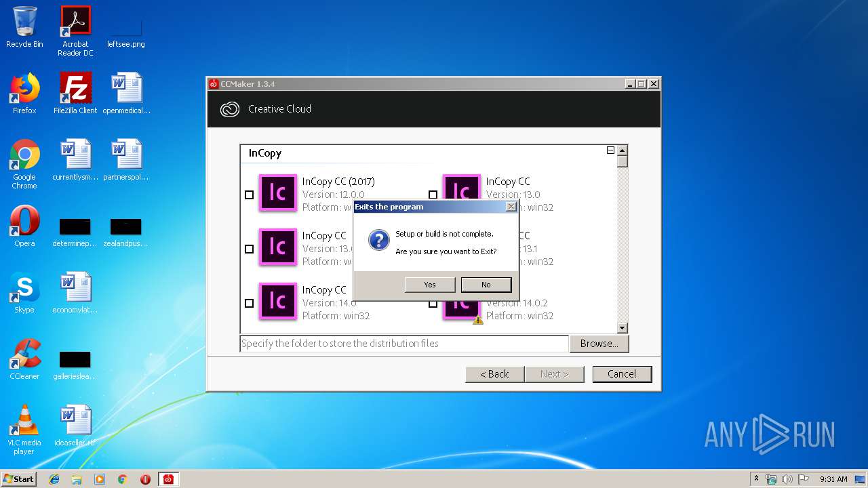The width and height of the screenshot is (868, 488).
Task: Open Opera from the taskbar
Action: coord(145,479)
